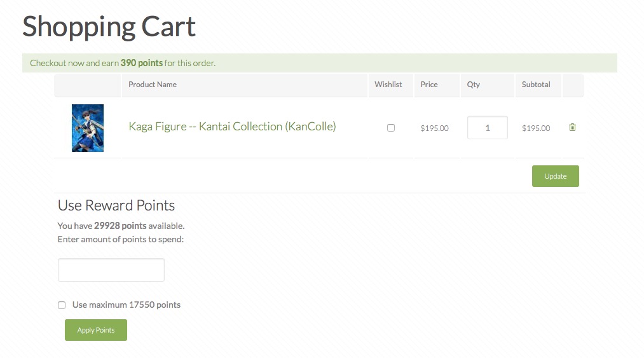Click the $195.00 value in the Price column
The height and width of the screenshot is (358, 644).
pyautogui.click(x=435, y=128)
